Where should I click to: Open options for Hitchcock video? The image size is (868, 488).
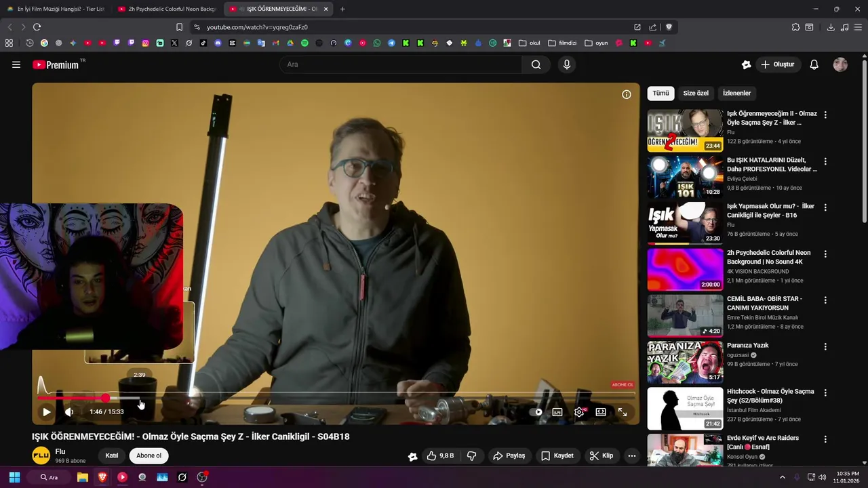pyautogui.click(x=825, y=393)
